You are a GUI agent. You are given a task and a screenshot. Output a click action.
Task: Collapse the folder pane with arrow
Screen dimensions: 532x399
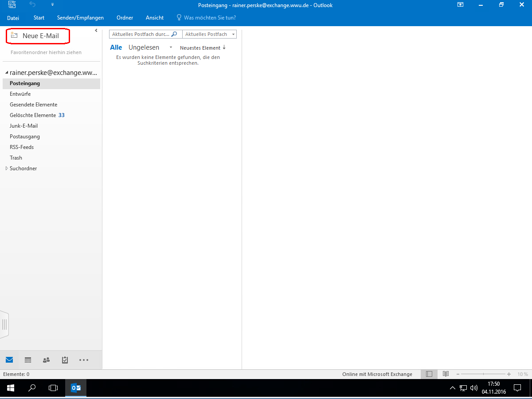coord(96,31)
